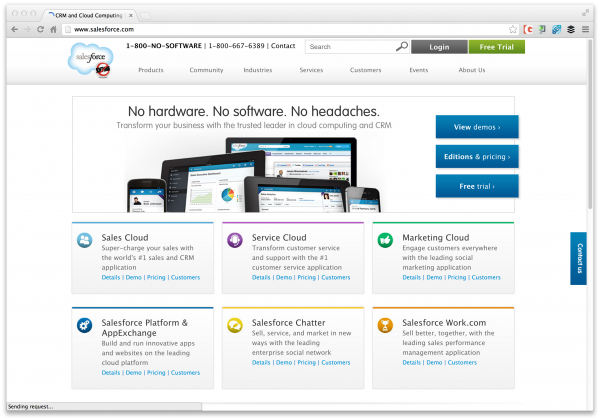Open Service Cloud Customers link
The image size is (600, 420).
click(x=336, y=277)
